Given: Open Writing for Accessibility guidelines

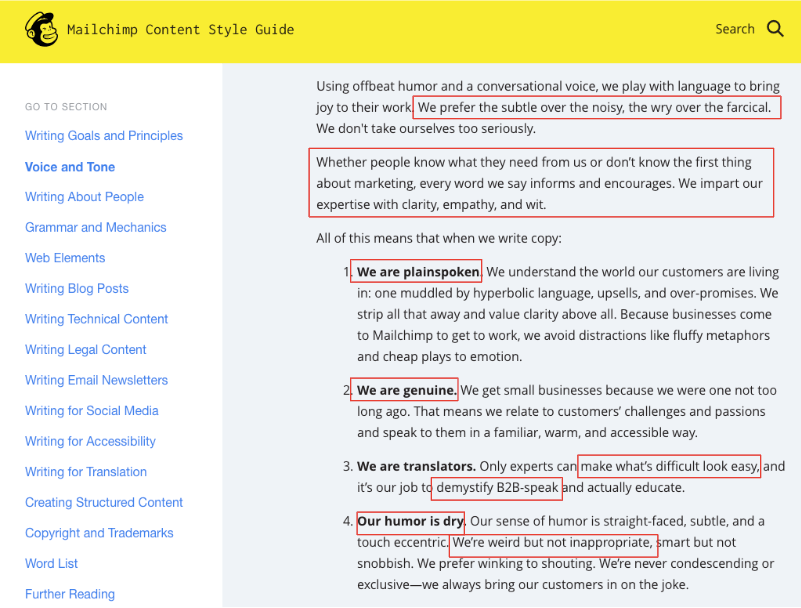Looking at the screenshot, I should (89, 440).
